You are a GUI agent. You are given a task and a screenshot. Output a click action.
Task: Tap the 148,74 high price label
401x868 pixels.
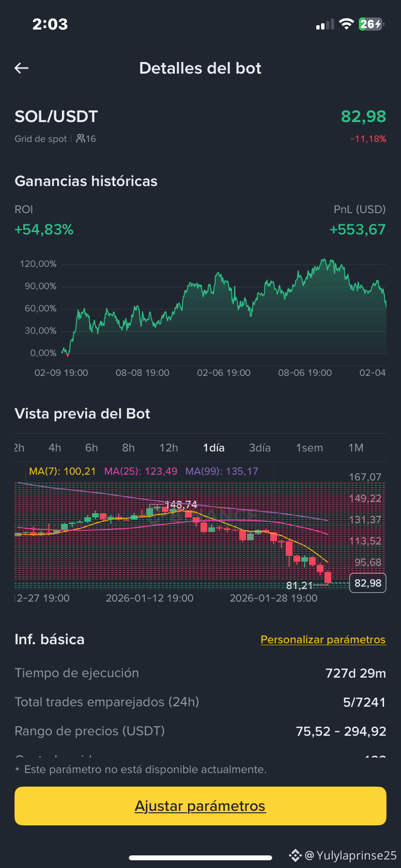pos(181,505)
